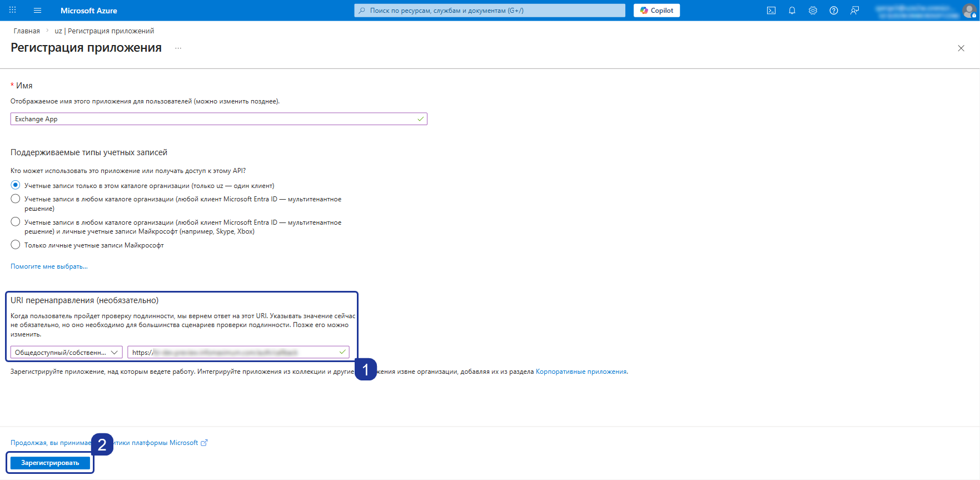Click the Зарегистрировать button

click(x=50, y=463)
